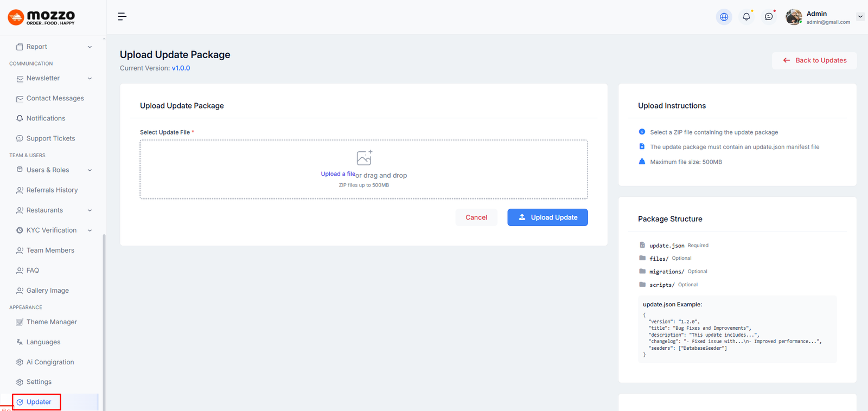Select Languages from the sidebar
The image size is (868, 411).
(43, 342)
